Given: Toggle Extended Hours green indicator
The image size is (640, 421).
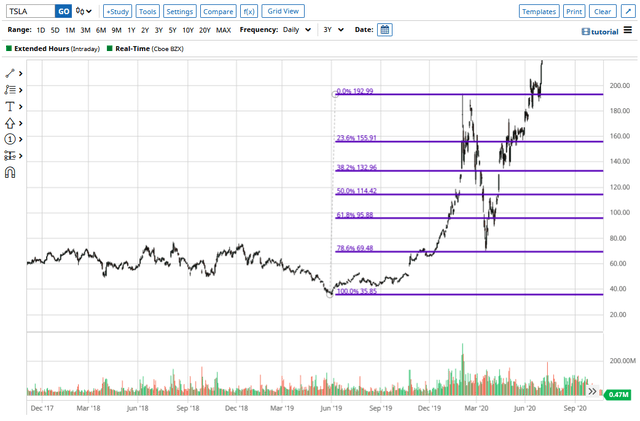Looking at the screenshot, I should click(x=9, y=49).
